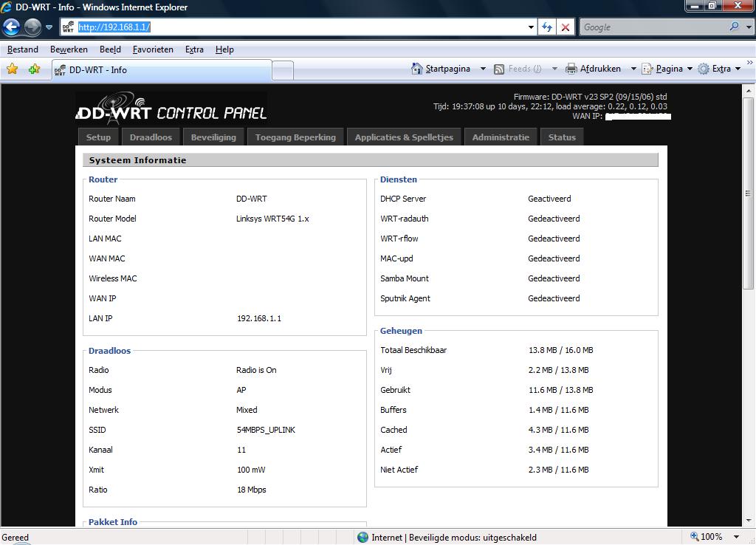Screen dimensions: 756x545
Task: Open the Setup tab
Action: pos(98,137)
